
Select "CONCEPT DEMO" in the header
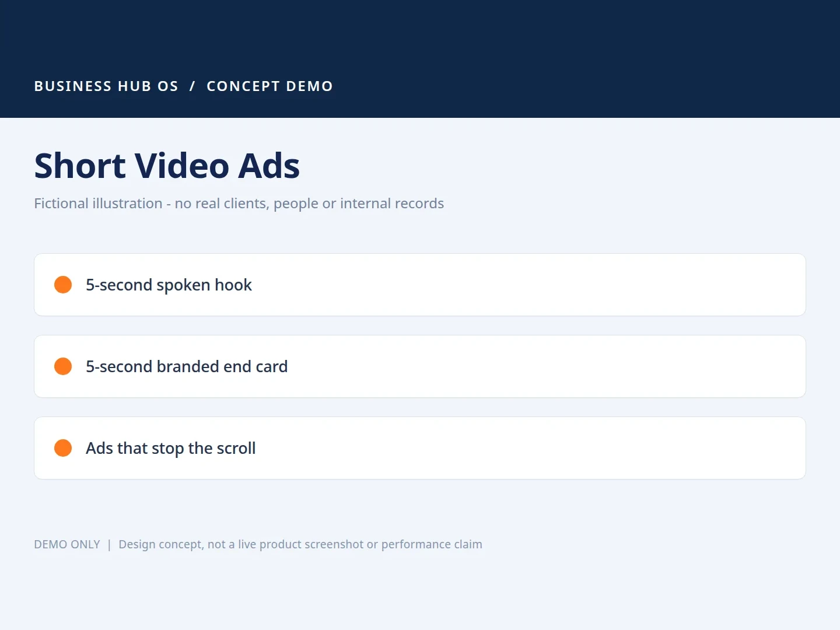(x=270, y=86)
